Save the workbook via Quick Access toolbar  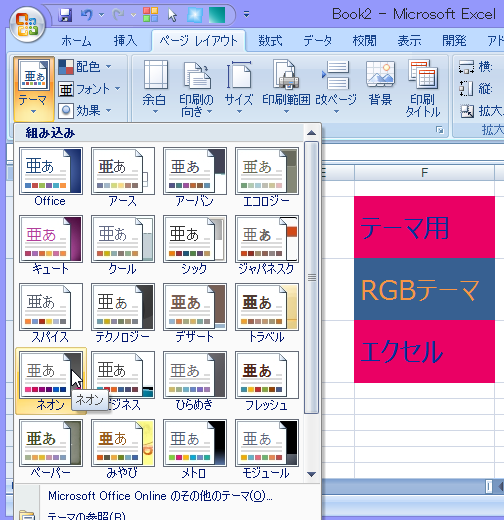[x=65, y=15]
